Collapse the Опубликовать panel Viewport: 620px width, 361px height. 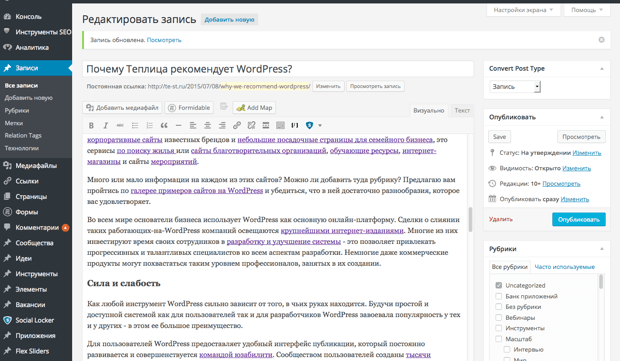[602, 117]
